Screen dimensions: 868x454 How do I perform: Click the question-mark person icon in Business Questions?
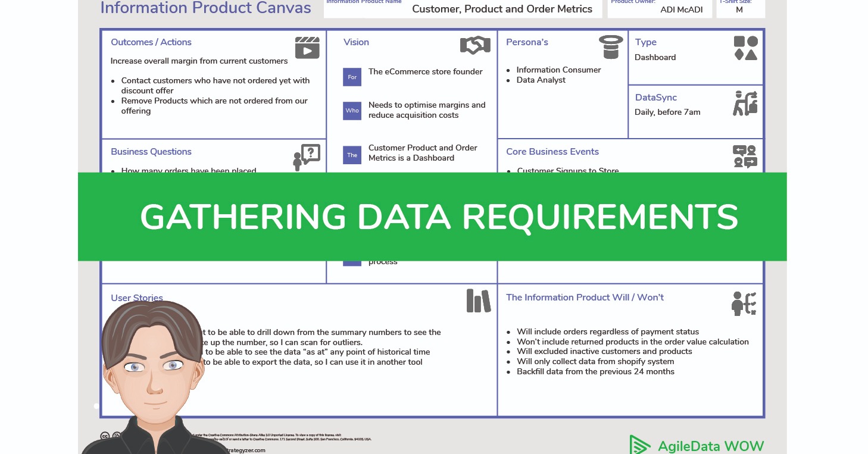(x=306, y=155)
